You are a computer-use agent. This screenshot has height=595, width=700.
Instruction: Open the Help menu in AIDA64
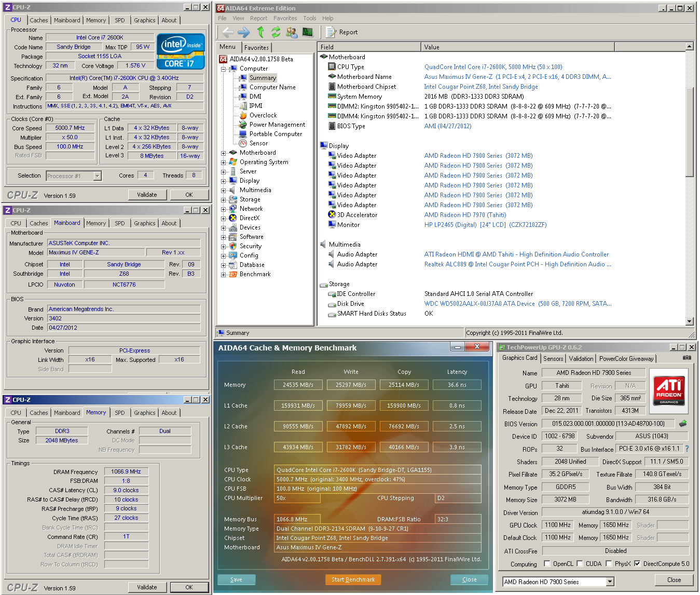tap(328, 18)
